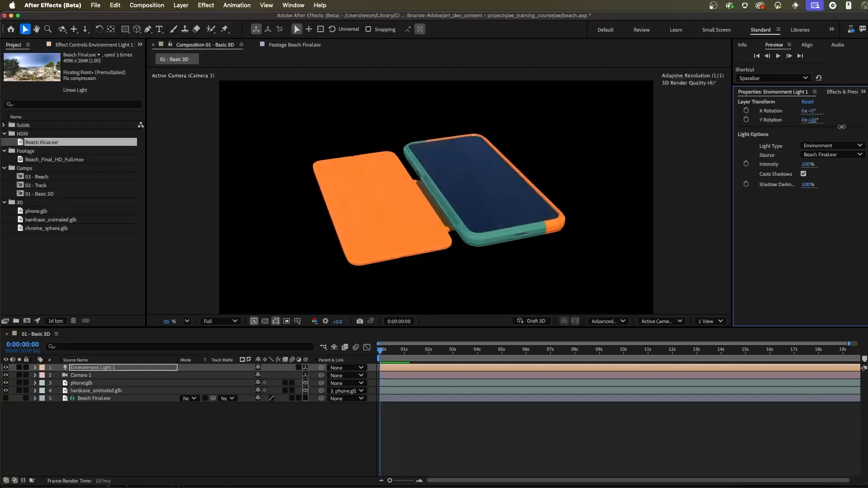Click the 16 bpc color depth button
The image size is (868, 488).
click(56, 321)
